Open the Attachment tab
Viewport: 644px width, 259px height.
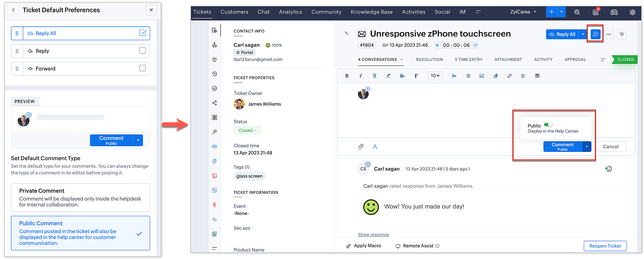[x=508, y=60]
